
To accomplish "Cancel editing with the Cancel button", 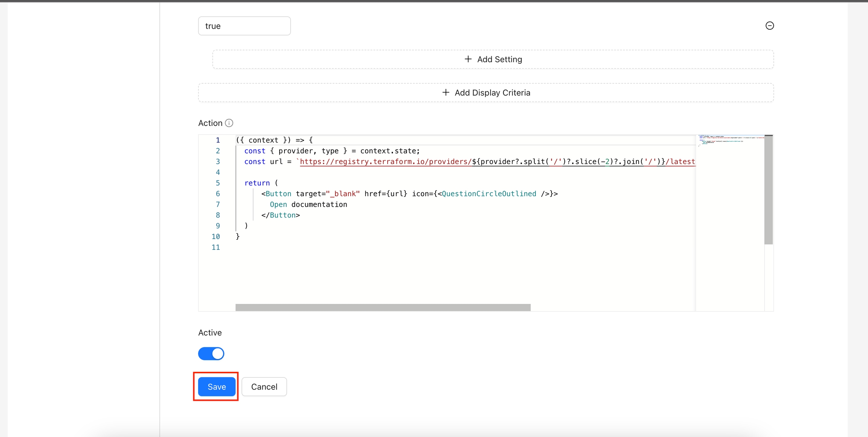I will point(264,387).
